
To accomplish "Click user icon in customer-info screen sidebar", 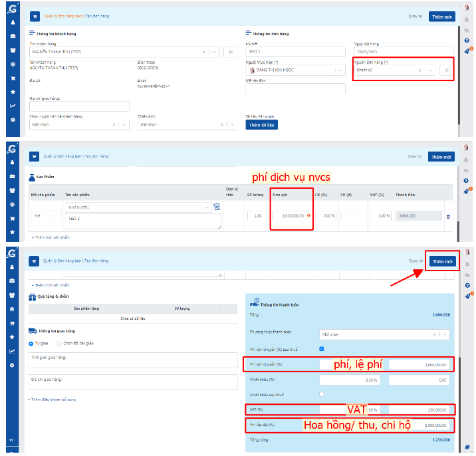I will pos(13,23).
